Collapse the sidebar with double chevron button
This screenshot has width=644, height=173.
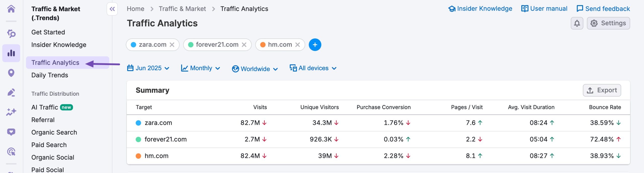(112, 9)
